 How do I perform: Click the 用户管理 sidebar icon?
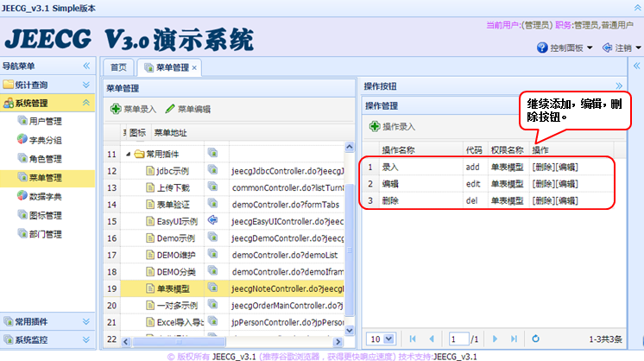[22, 120]
